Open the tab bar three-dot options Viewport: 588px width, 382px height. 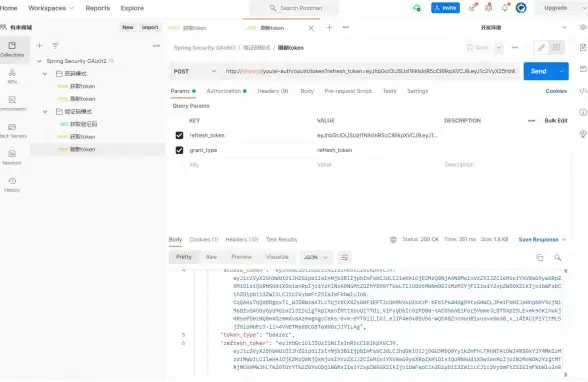(x=346, y=27)
